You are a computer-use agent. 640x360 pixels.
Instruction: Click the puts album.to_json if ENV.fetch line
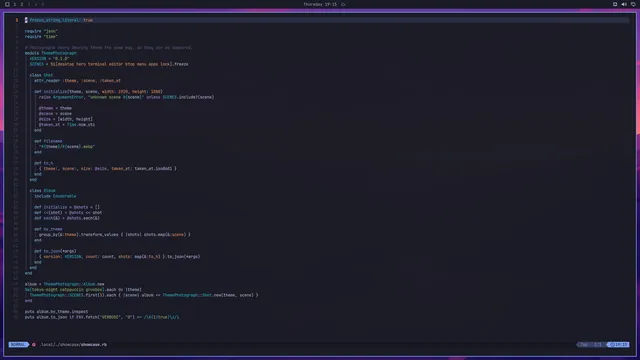102,317
